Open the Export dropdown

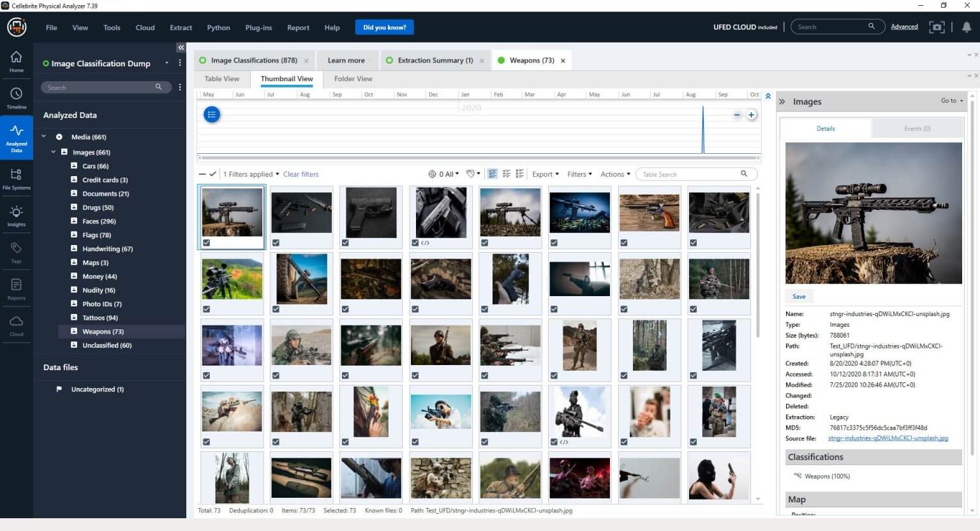[545, 174]
